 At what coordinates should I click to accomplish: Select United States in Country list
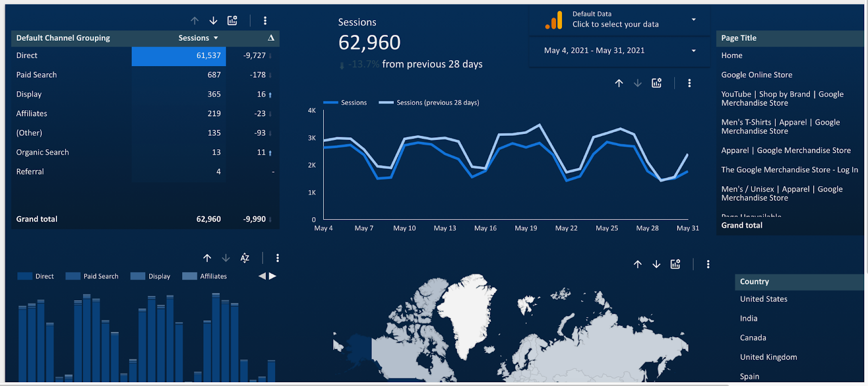click(763, 299)
